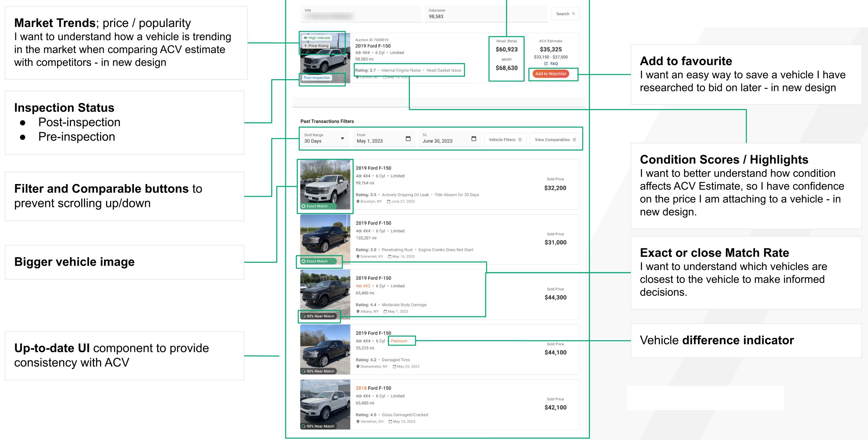
Task: Click the View Comparables button
Action: (555, 140)
